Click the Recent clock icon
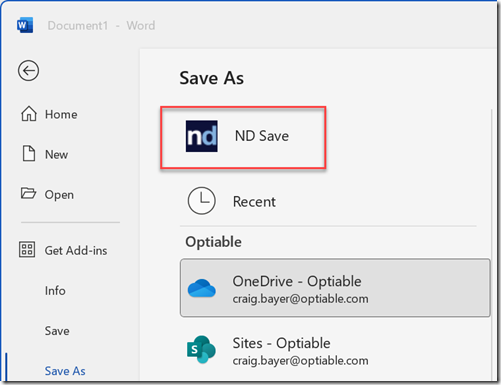 [202, 201]
